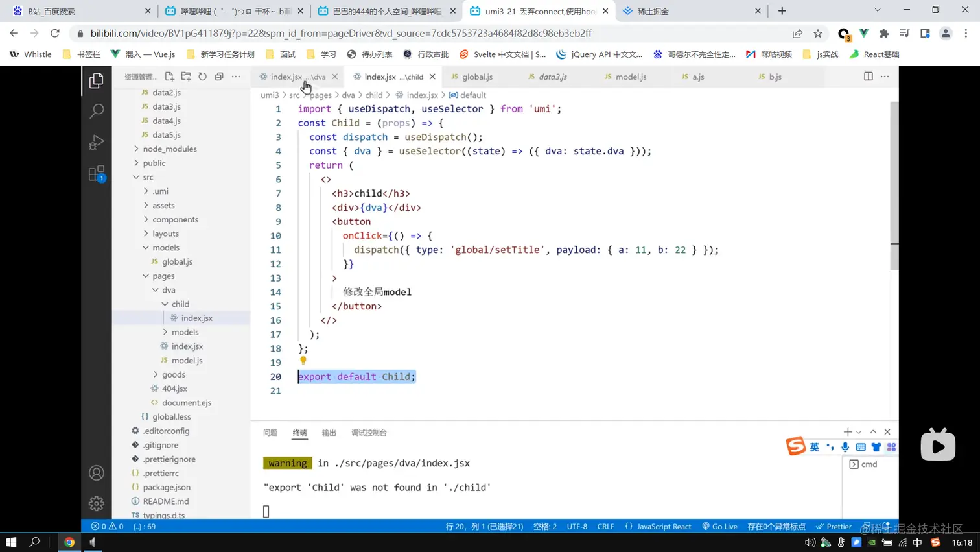Screen dimensions: 980x552
Task: Open the Extensions view with badge
Action: pos(97,173)
